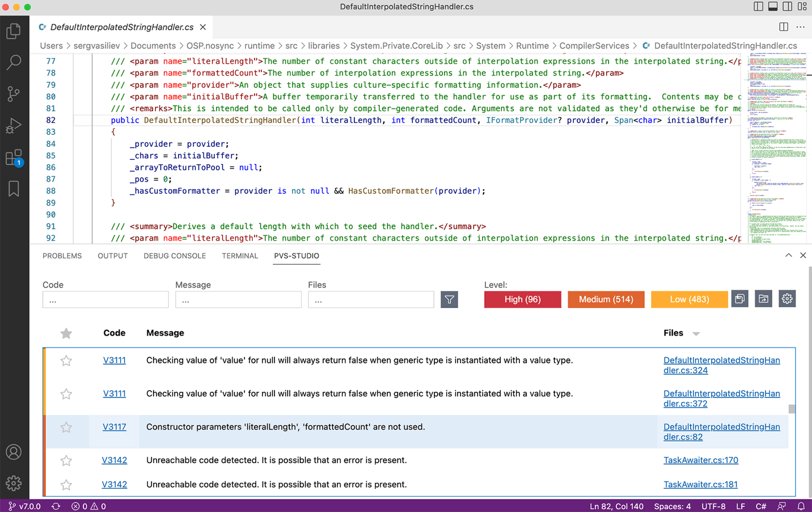Open notifications bell in status bar
The width and height of the screenshot is (812, 512).
801,506
